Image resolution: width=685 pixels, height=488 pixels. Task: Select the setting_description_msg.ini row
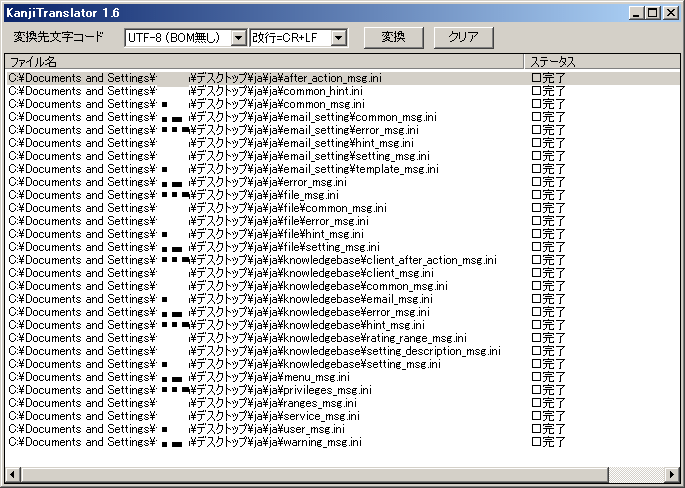click(x=300, y=351)
